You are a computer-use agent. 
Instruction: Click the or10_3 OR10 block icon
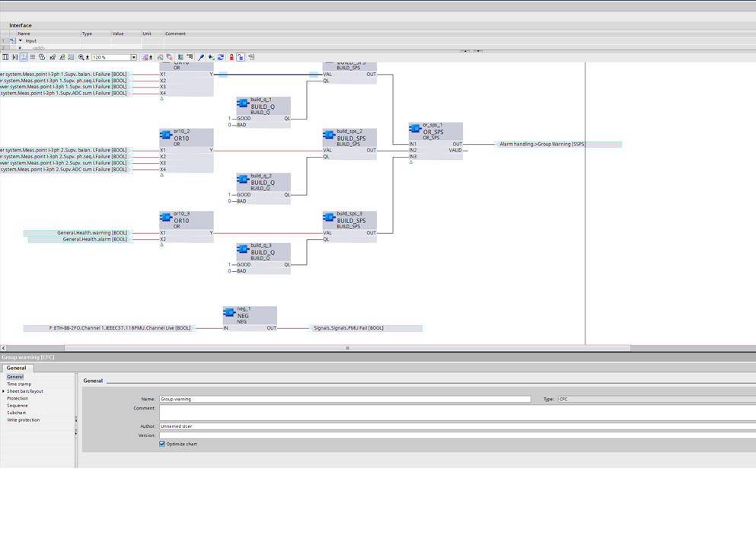point(165,218)
